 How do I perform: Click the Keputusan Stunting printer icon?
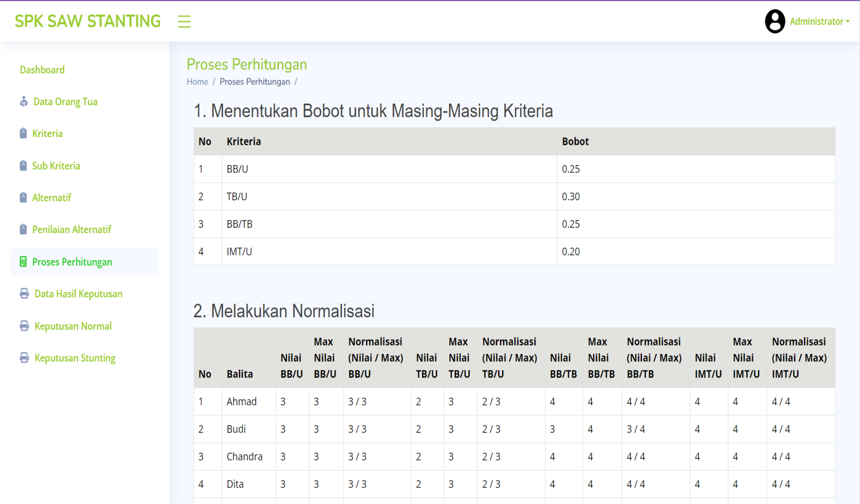24,358
